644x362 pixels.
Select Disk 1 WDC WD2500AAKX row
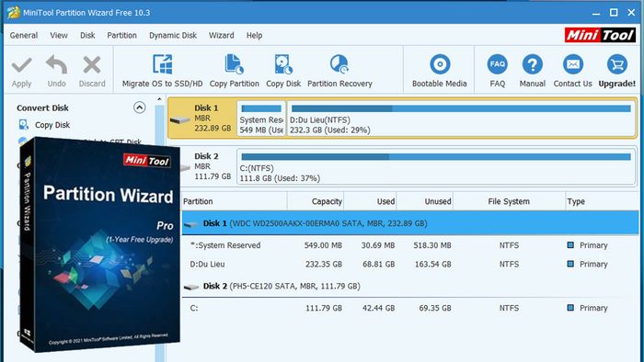410,223
